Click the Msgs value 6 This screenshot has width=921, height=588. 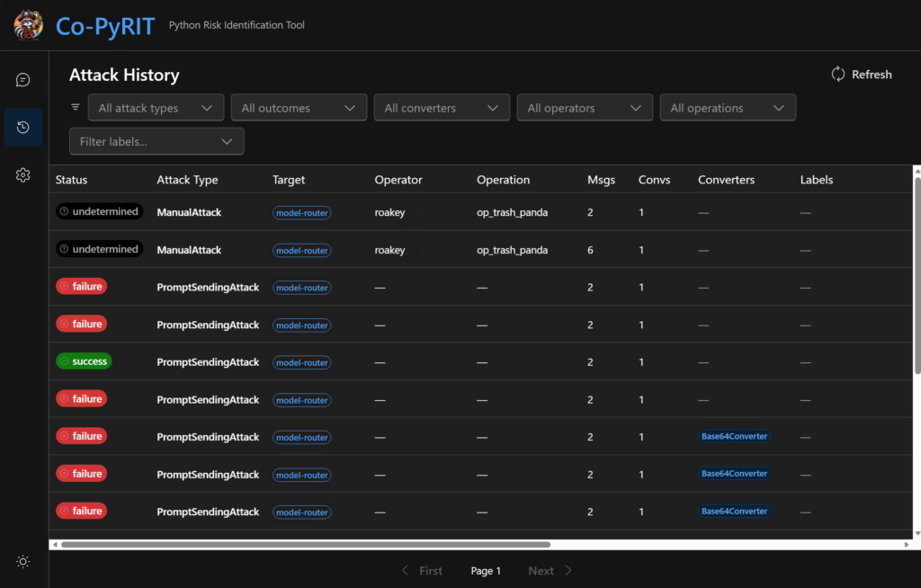(590, 250)
